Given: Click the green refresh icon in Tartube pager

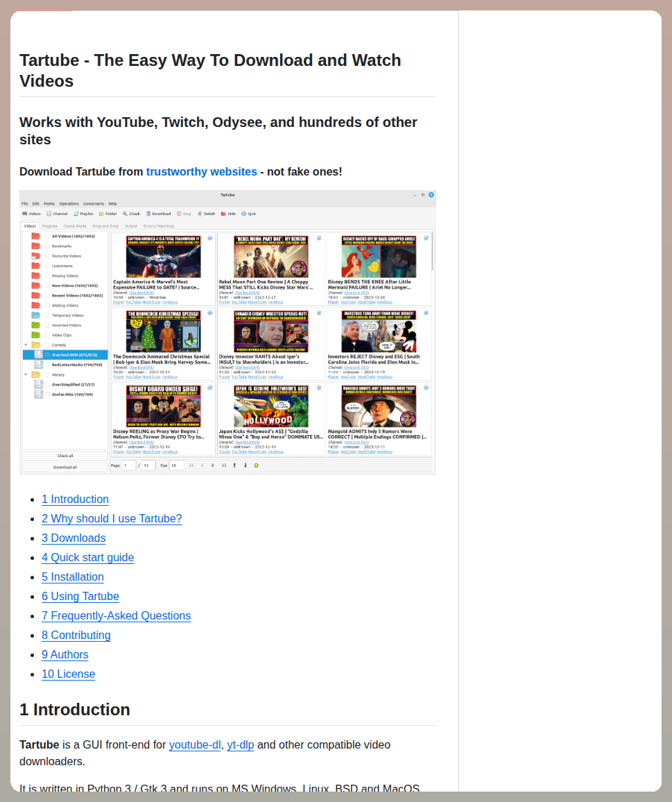Looking at the screenshot, I should pos(256,466).
